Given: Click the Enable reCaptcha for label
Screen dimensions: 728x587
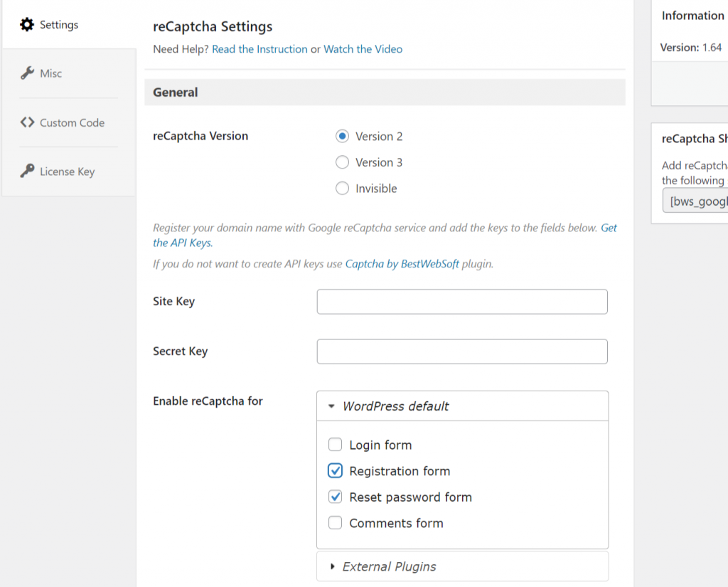Looking at the screenshot, I should coord(208,401).
